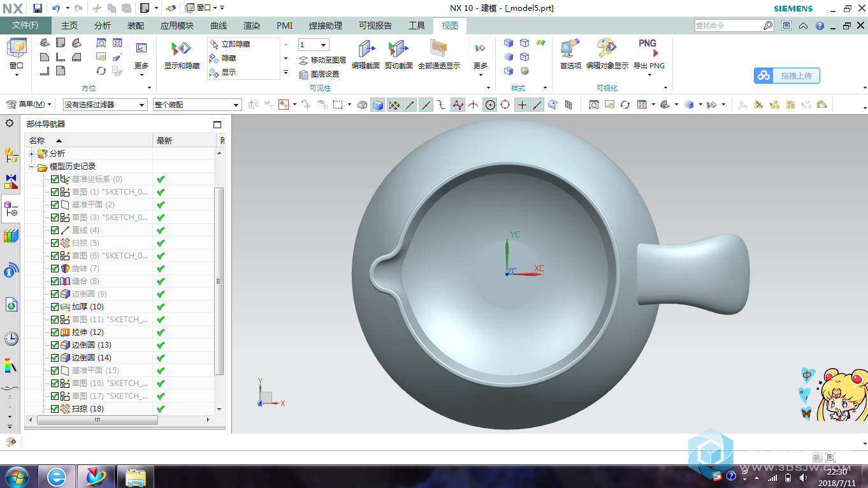The image size is (868, 488).
Task: Click the Move to Layer (移动至图层) command
Action: [322, 60]
